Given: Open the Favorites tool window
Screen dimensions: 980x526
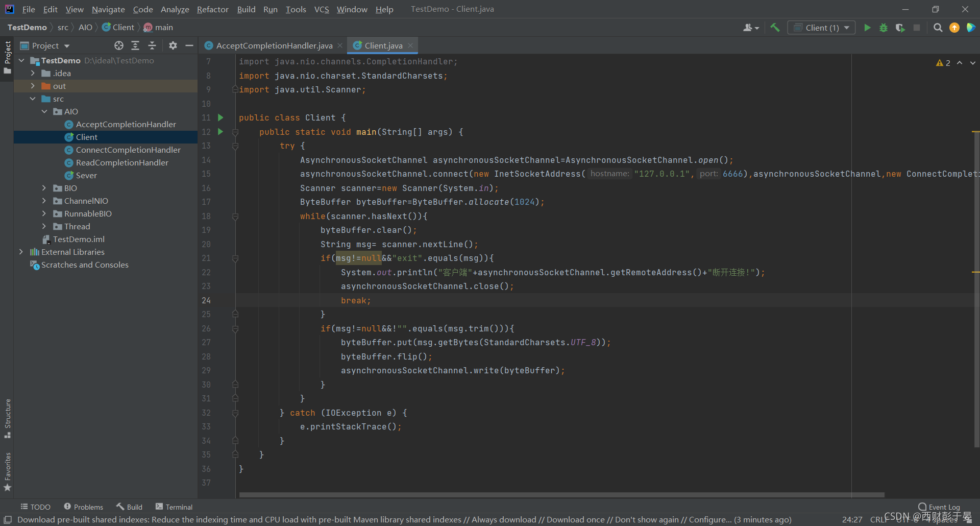Looking at the screenshot, I should [x=7, y=471].
